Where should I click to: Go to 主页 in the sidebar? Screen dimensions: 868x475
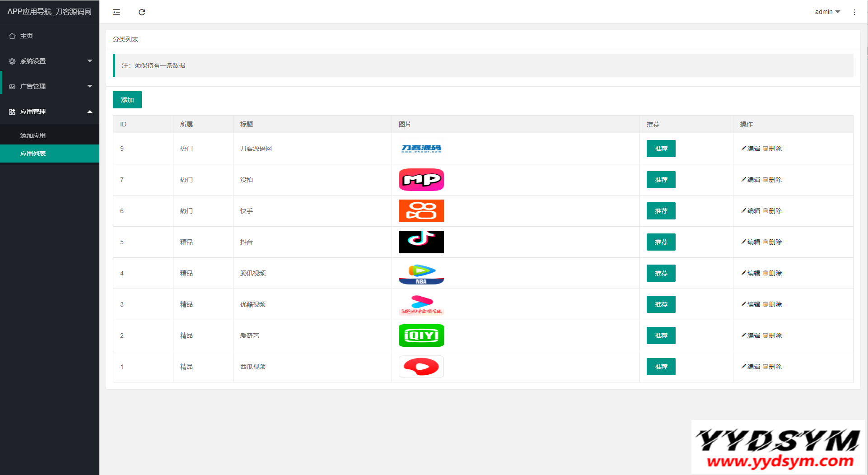coord(27,36)
